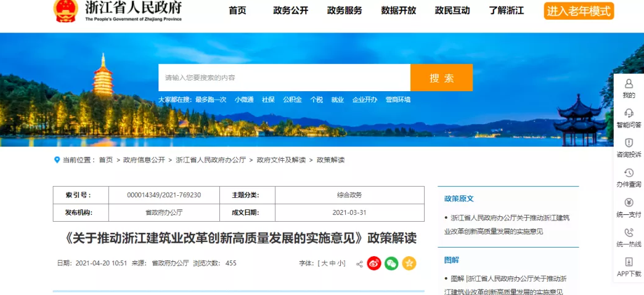The width and height of the screenshot is (644, 295).
Task: Open 咨询投诉 shield icon
Action: 629,143
